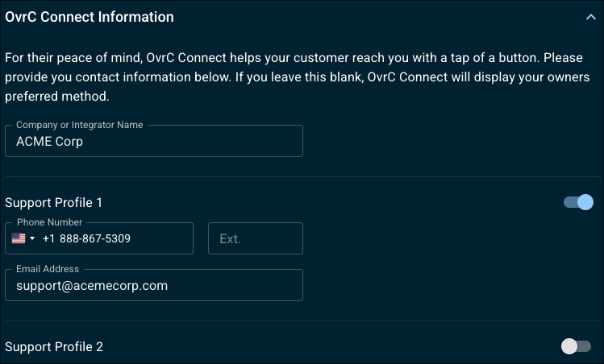Image resolution: width=604 pixels, height=364 pixels.
Task: Click the Phone Number field label
Action: pyautogui.click(x=50, y=222)
